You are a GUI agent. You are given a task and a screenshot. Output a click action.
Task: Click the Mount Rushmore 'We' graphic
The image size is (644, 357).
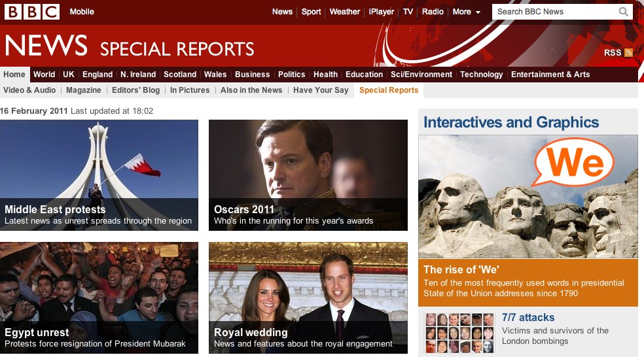tap(528, 196)
